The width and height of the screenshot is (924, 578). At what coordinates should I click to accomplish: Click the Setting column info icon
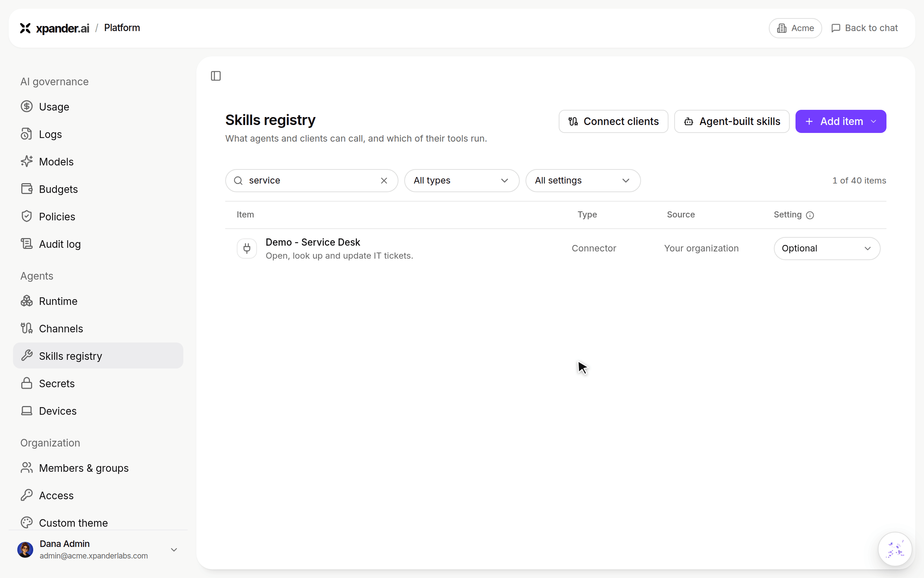(810, 215)
